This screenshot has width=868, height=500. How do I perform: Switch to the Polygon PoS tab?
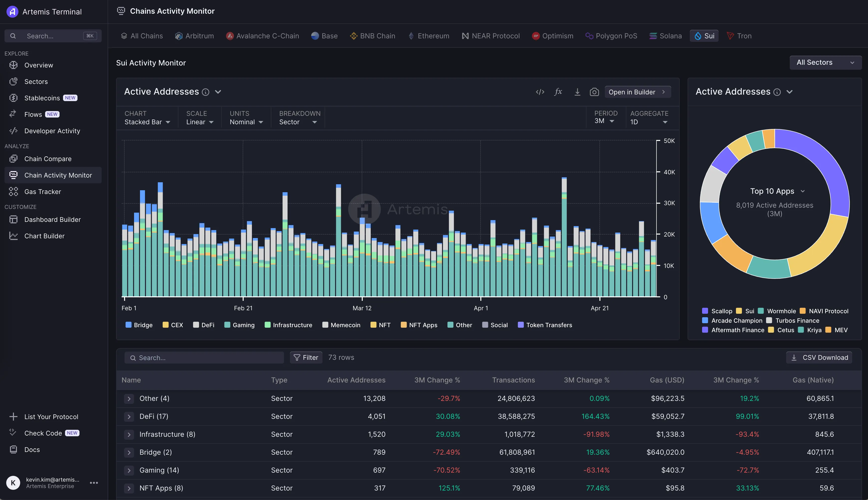click(x=611, y=36)
